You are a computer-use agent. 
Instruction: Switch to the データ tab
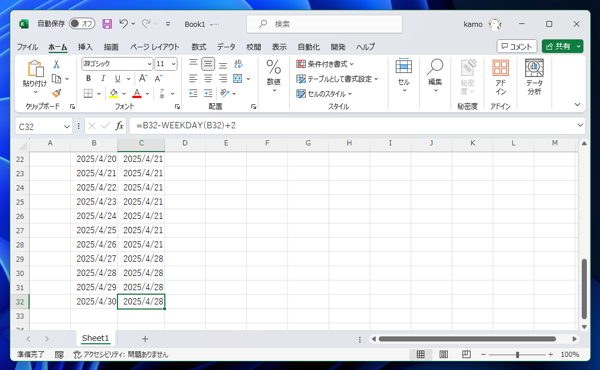[226, 47]
